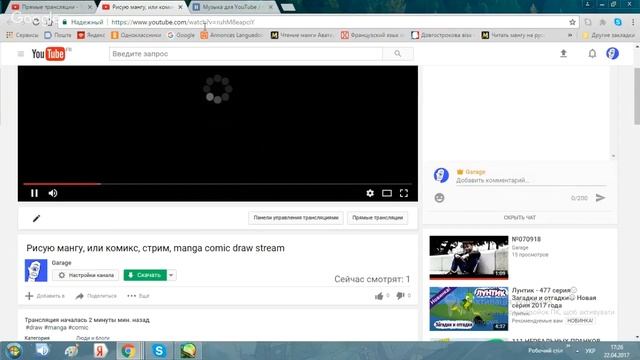Viewport: 640px width, 360px height.
Task: Send the chat message arrow
Action: pyautogui.click(x=600, y=198)
